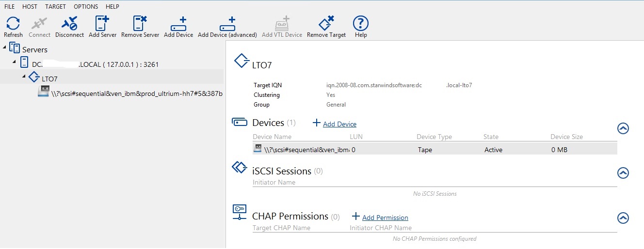Click the 0 MB device size cell
644x249 pixels.
pos(559,150)
